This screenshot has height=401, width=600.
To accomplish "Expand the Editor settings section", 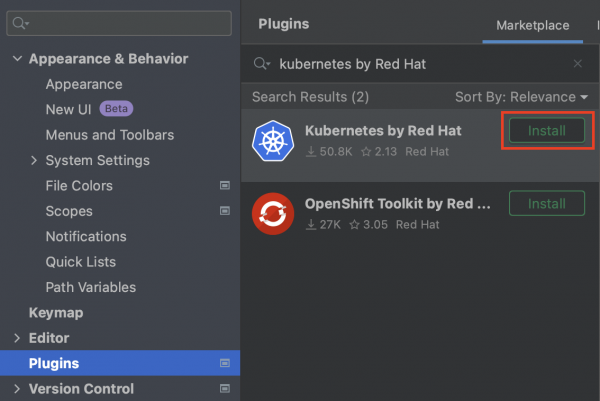I will pyautogui.click(x=17, y=338).
